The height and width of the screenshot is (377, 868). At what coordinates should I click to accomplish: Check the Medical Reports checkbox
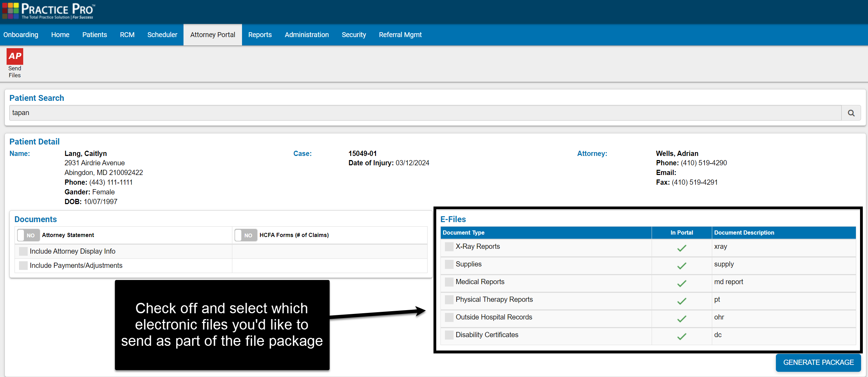tap(448, 282)
